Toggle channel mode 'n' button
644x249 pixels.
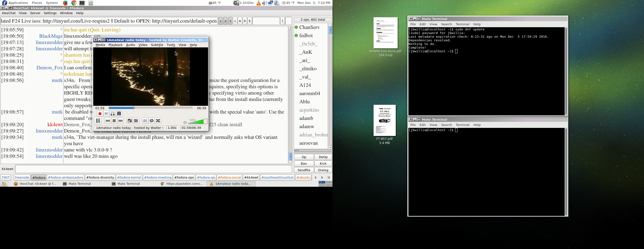[x=226, y=21]
